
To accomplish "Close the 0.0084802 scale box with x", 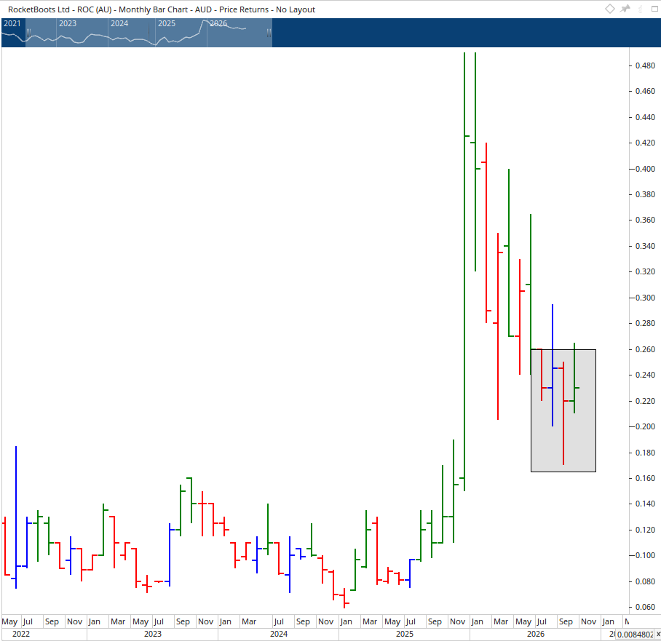I will [658, 634].
